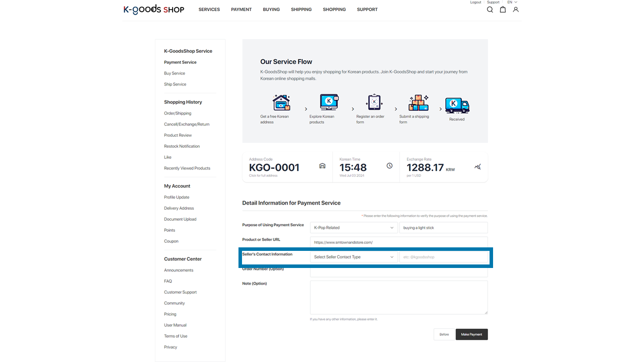Click the exchange rate chart icon
The height and width of the screenshot is (362, 644).
click(477, 167)
